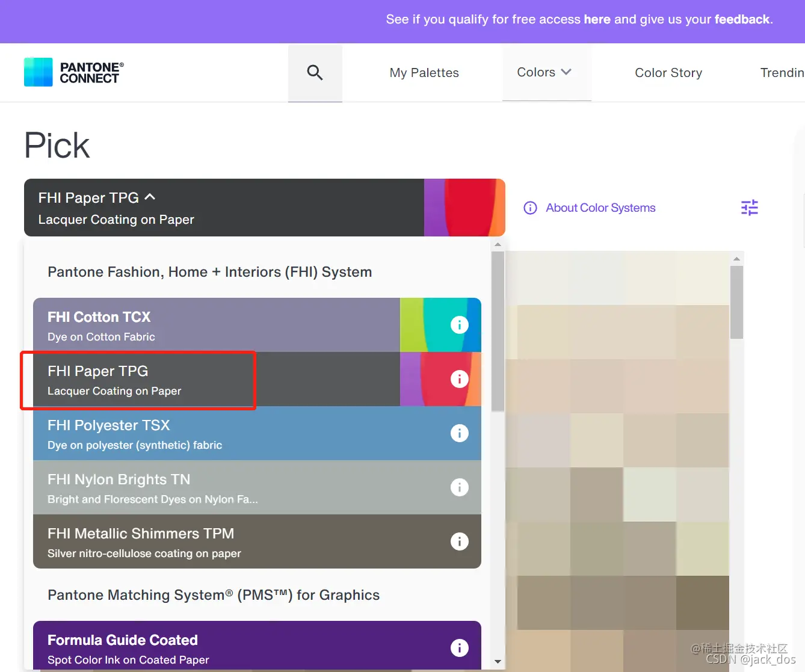The height and width of the screenshot is (672, 805).
Task: Open the Trending menu item
Action: 782,73
